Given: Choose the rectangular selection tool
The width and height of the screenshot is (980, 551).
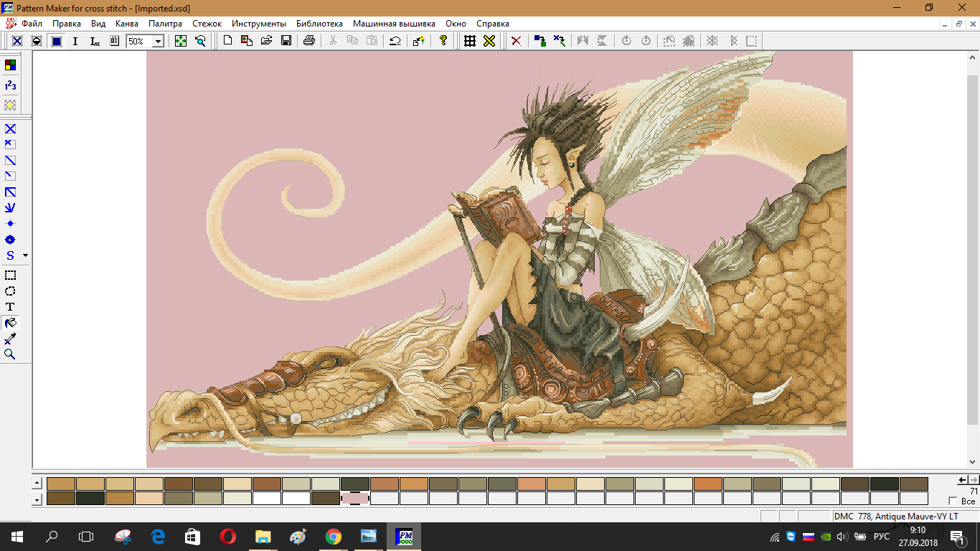Looking at the screenshot, I should coord(10,275).
